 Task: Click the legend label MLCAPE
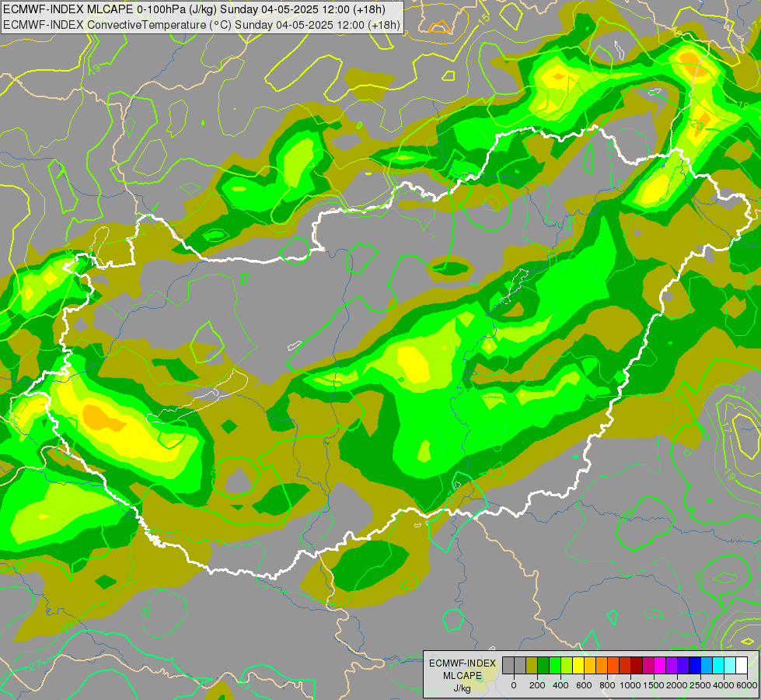[x=463, y=676]
